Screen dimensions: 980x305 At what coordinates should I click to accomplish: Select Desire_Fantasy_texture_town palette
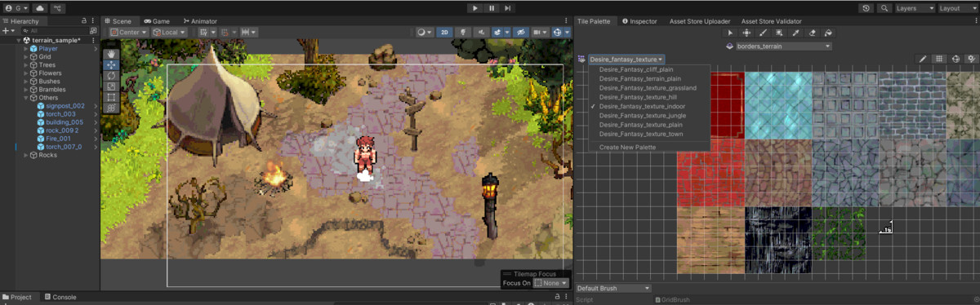point(648,134)
